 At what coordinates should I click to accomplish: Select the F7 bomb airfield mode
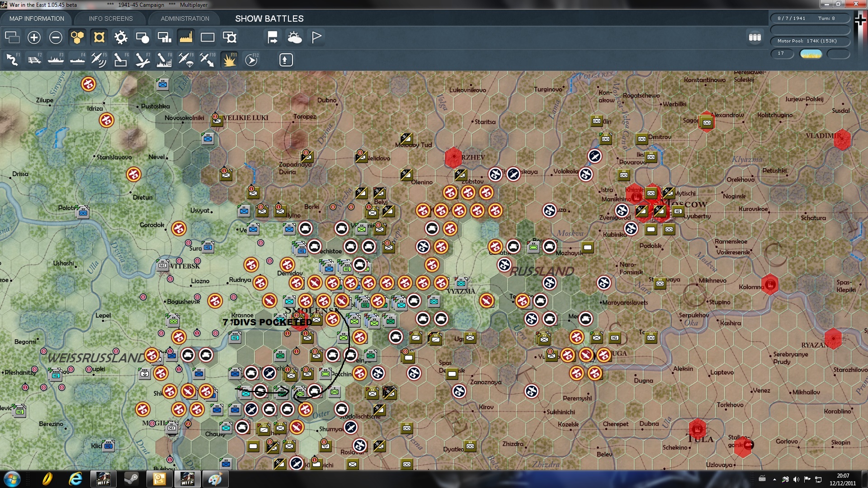click(x=142, y=60)
